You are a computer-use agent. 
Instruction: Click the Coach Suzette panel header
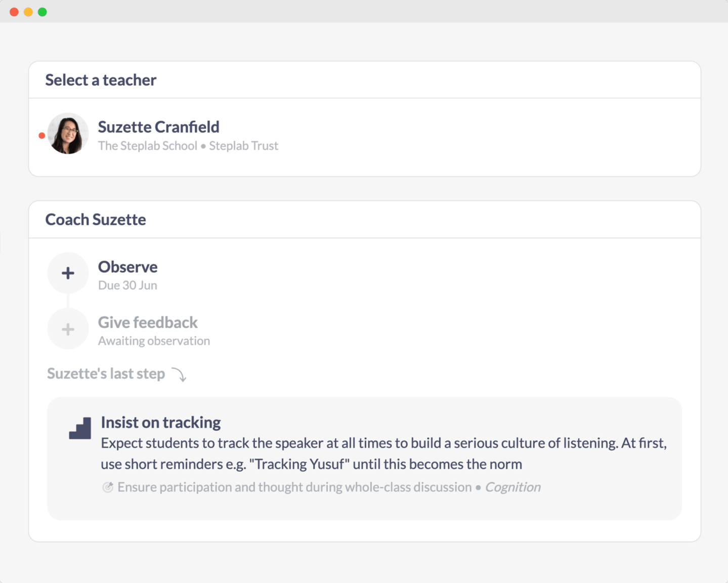tap(96, 220)
